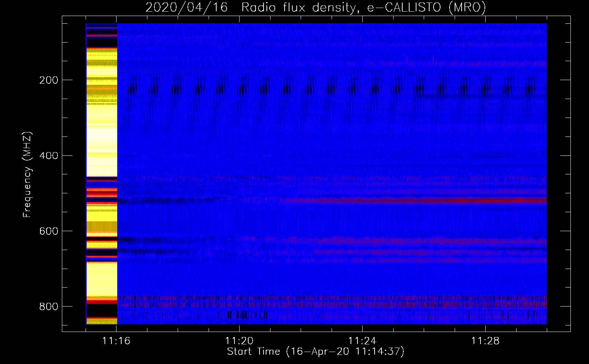Click the yellow calibration strip at spectrogram start
The image size is (589, 364).
coord(102,174)
